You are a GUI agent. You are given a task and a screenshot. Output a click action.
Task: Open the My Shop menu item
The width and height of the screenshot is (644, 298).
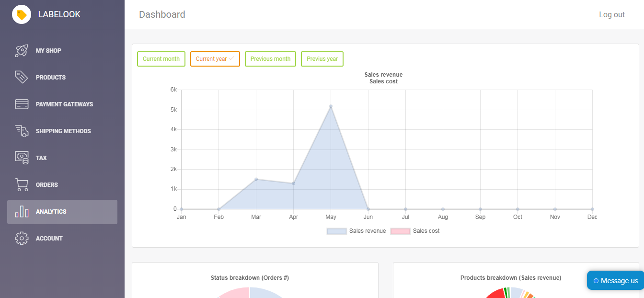point(62,50)
